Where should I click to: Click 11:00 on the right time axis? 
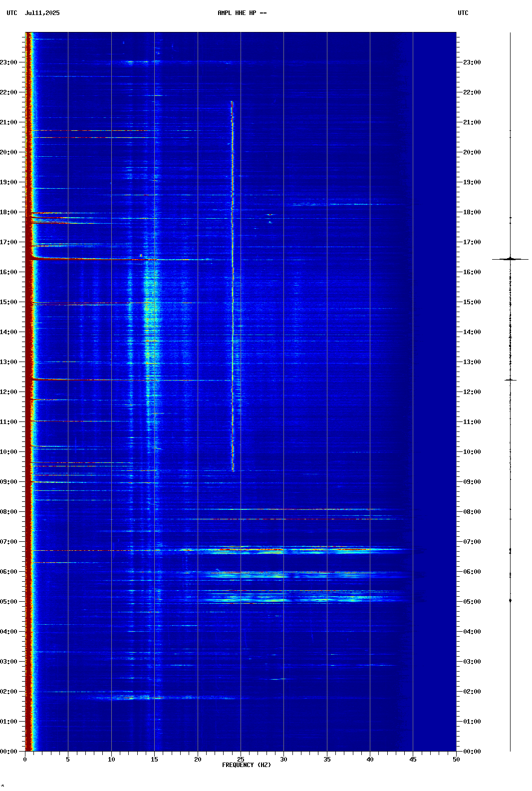click(x=472, y=422)
